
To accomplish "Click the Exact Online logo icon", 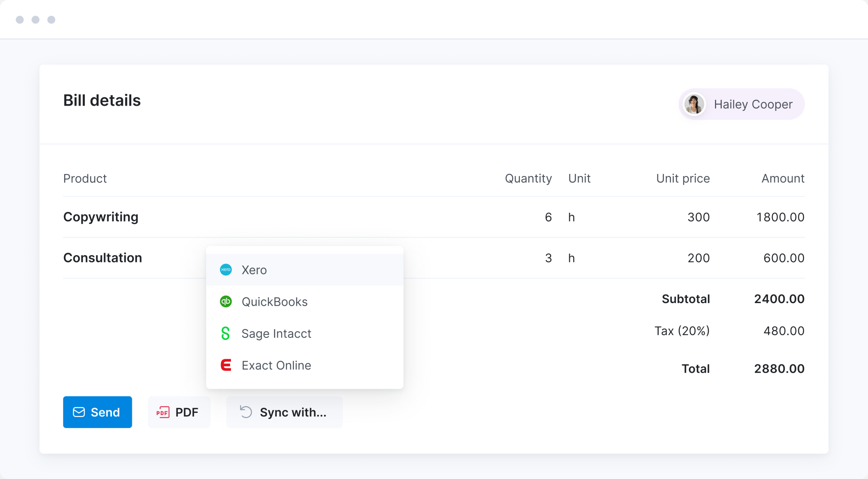I will pos(226,365).
